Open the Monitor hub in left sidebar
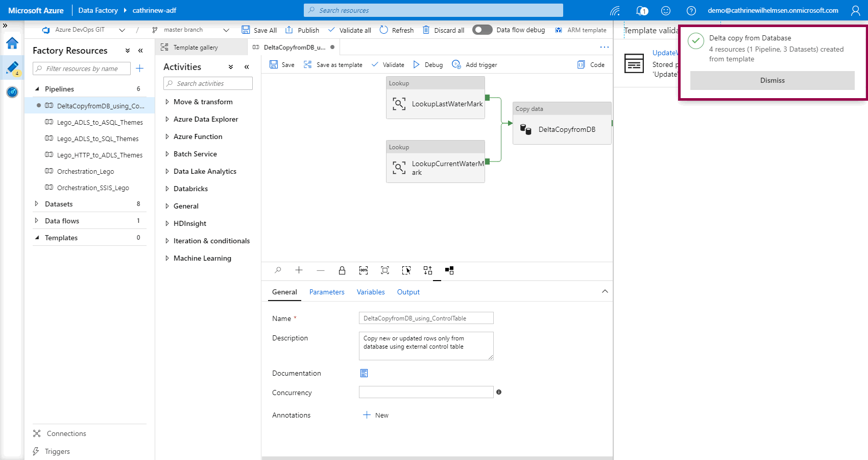This screenshot has width=868, height=460. (x=12, y=92)
